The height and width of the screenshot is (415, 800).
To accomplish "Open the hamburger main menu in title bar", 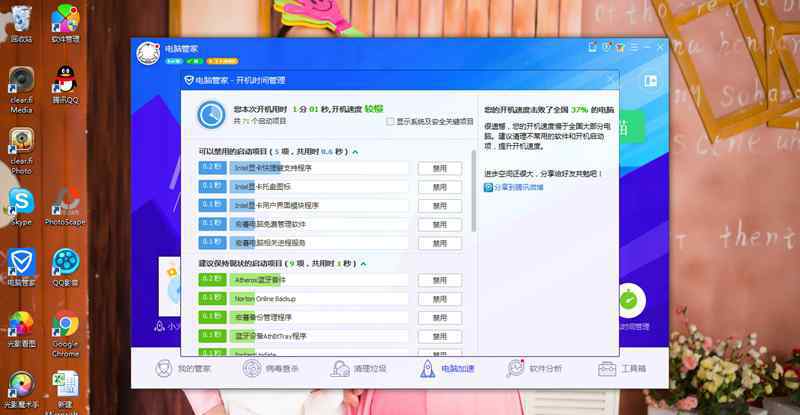I will point(634,47).
